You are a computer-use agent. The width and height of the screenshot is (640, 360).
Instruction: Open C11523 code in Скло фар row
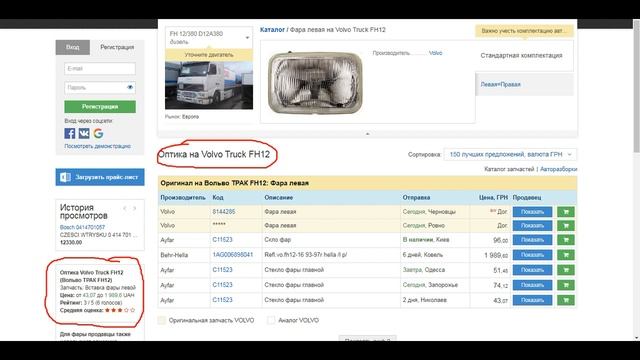[x=222, y=240]
